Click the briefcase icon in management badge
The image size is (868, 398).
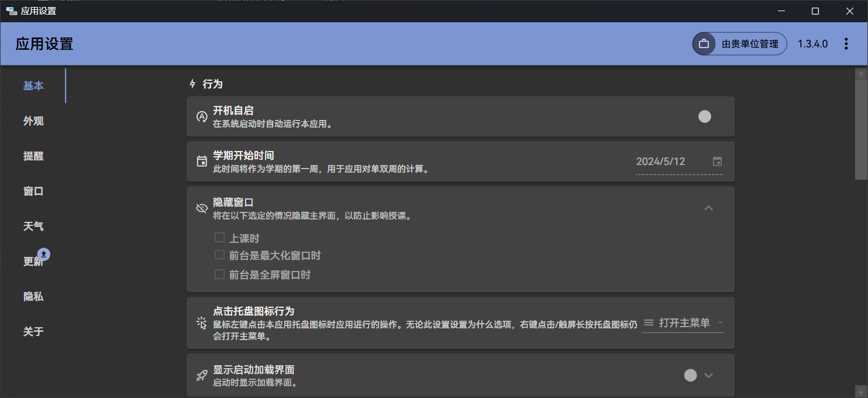(704, 44)
